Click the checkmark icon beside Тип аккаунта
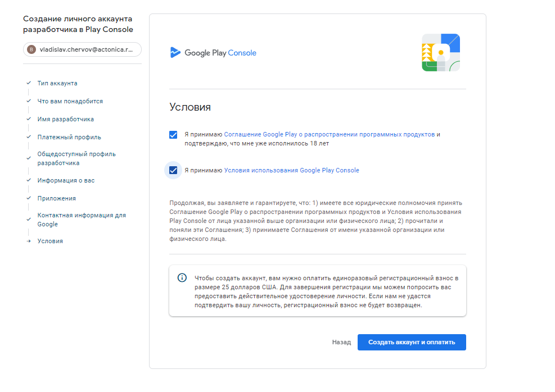The height and width of the screenshot is (392, 555). (28, 83)
